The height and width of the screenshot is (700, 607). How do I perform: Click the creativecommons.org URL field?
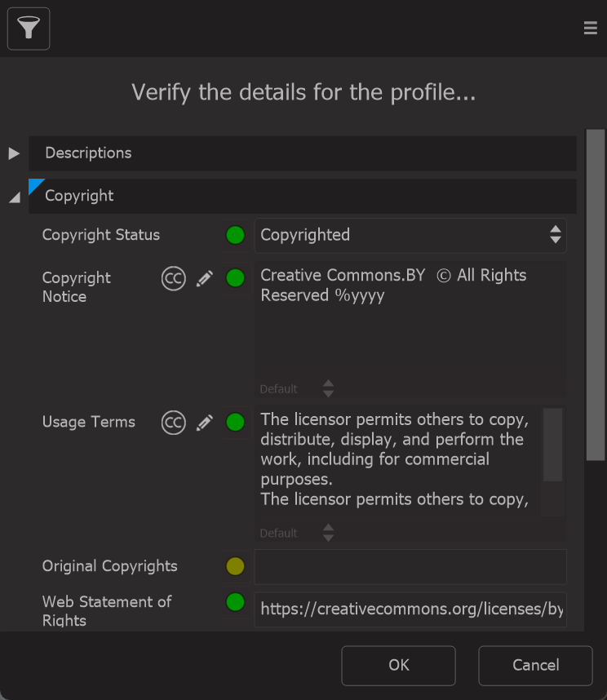(x=410, y=609)
